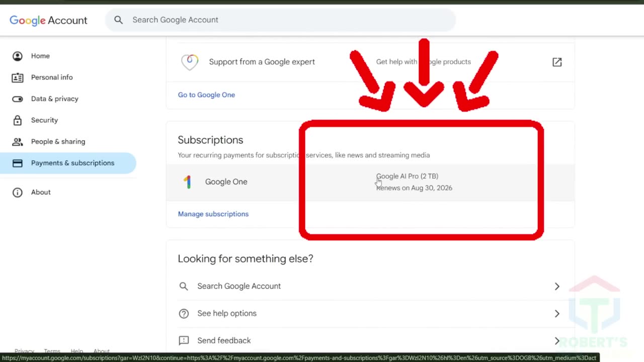Image resolution: width=644 pixels, height=362 pixels.
Task: Click the magnifier icon beside Search Google Account row
Action: click(x=184, y=286)
